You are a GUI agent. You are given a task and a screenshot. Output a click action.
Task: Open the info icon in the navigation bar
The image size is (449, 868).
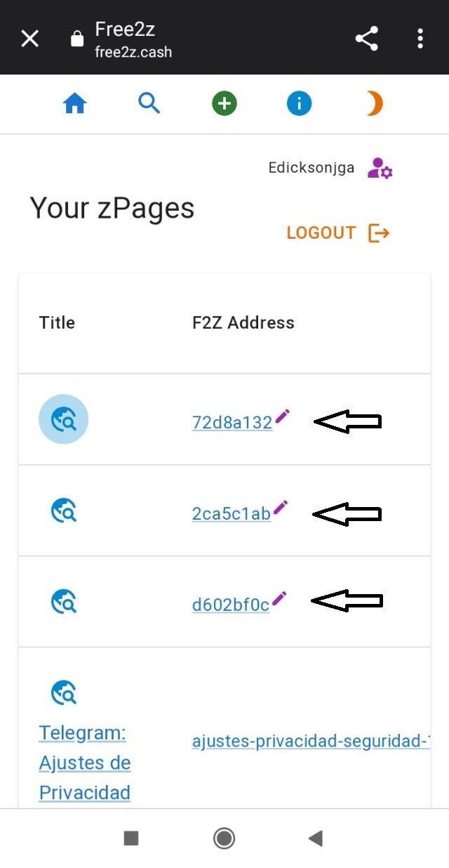(299, 103)
